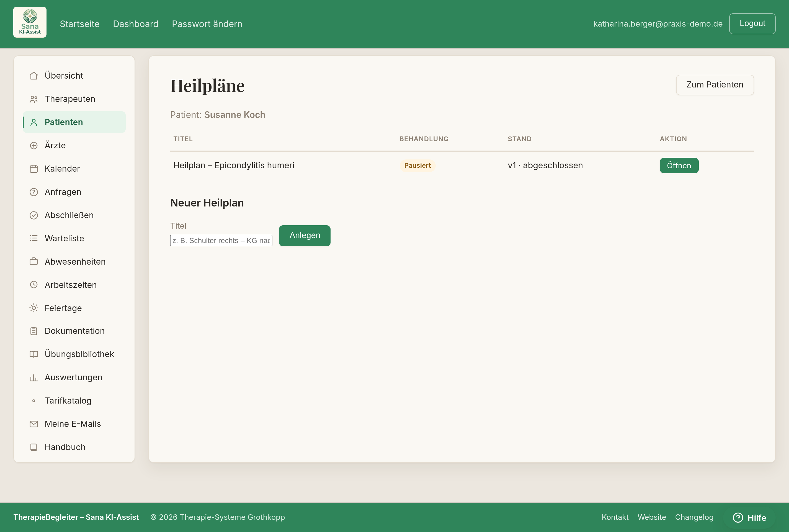Click the question mark icon beside Anfragen
This screenshot has height=532, width=789.
[33, 192]
